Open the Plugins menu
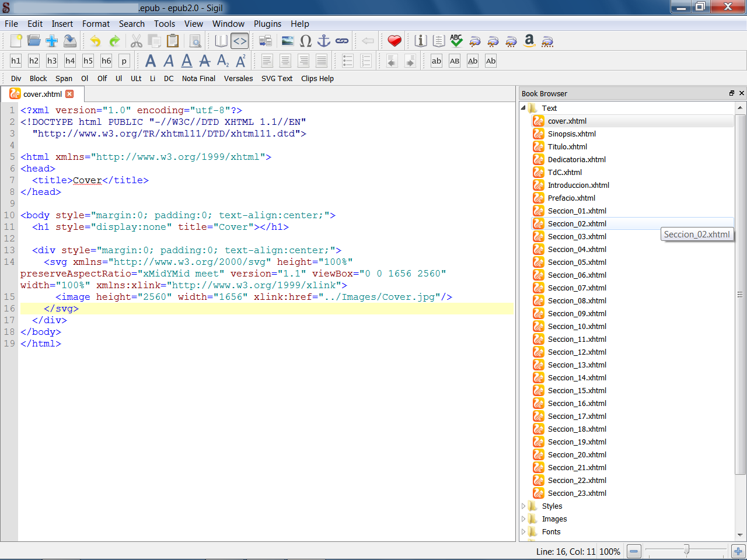Viewport: 747px width, 560px height. pos(267,24)
